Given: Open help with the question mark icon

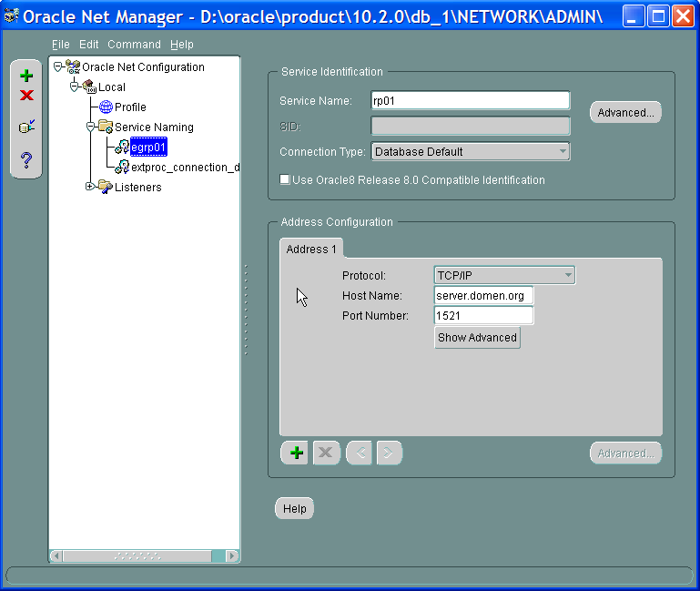Looking at the screenshot, I should pyautogui.click(x=26, y=160).
